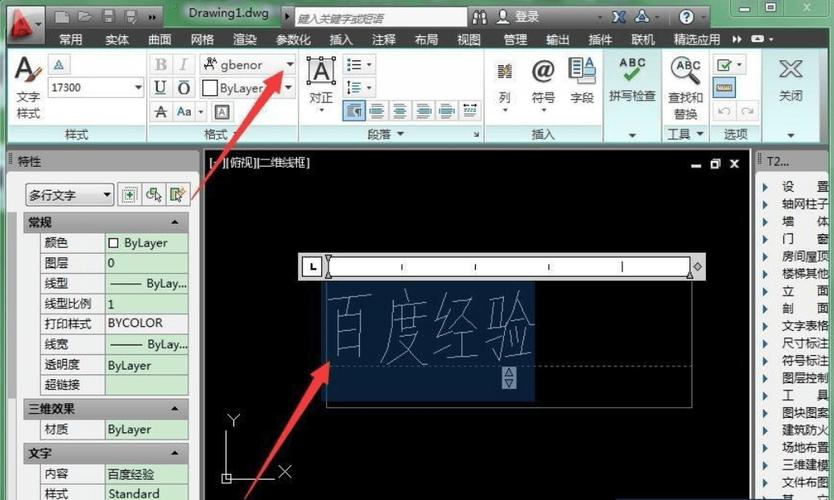This screenshot has height=500, width=834.
Task: Expand 轴网柱子 in the T20 panel
Action: pyautogui.click(x=765, y=204)
